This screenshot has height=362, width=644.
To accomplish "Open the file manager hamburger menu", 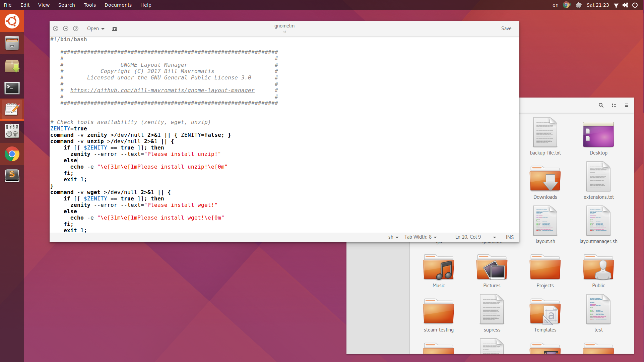I will [626, 105].
